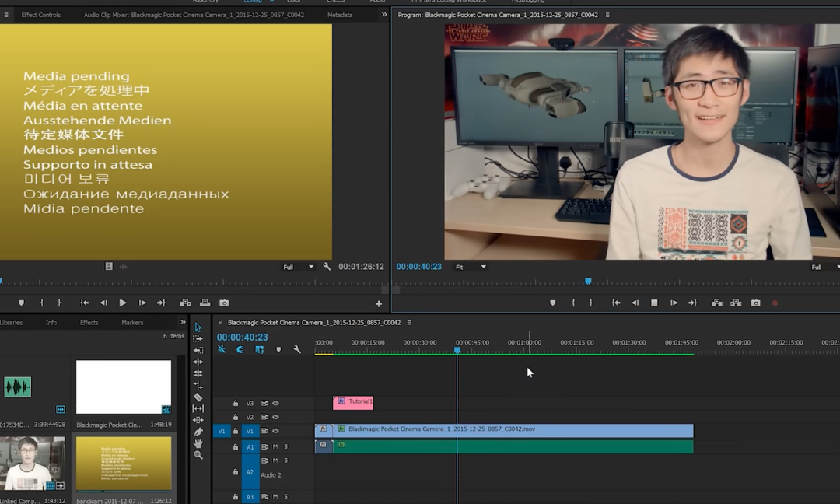Open the Effects tab in project panel
840x504 pixels.
(x=89, y=323)
